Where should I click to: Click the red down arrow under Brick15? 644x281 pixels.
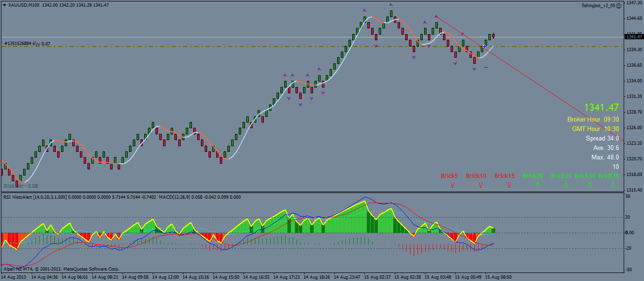(x=509, y=185)
